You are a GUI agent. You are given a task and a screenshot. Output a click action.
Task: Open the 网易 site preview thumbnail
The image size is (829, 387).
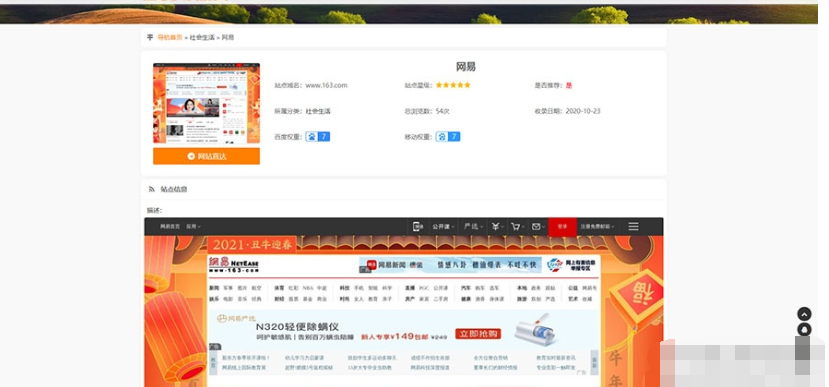(206, 103)
